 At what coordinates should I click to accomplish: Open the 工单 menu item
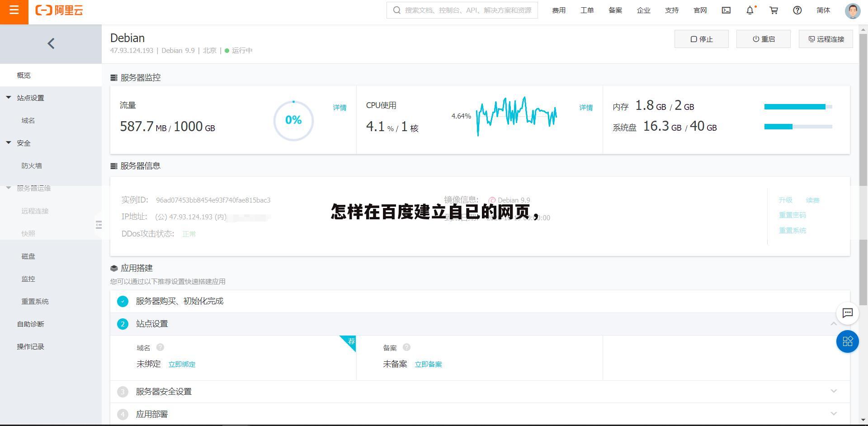coord(587,10)
